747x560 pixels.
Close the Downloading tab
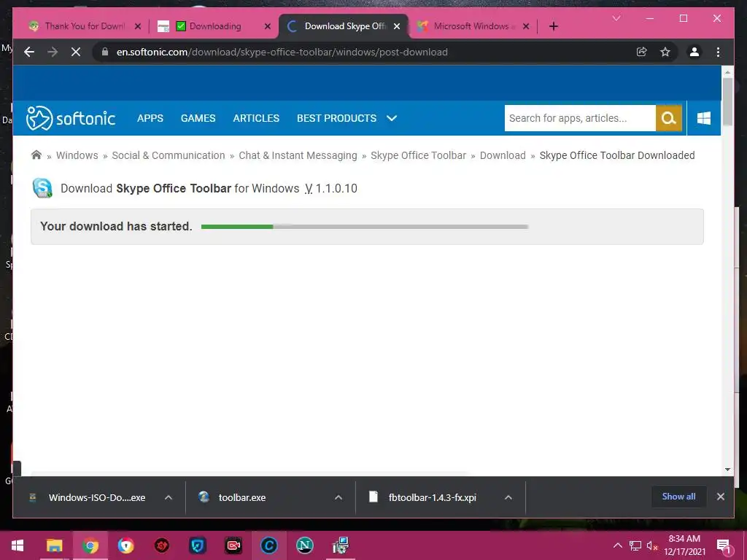pyautogui.click(x=268, y=26)
